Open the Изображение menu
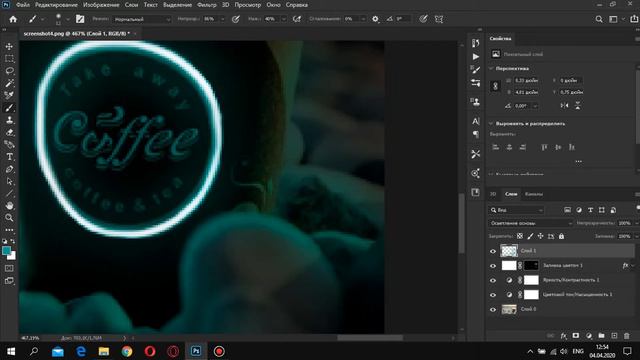Viewport: 640px width, 360px height. 101,5
